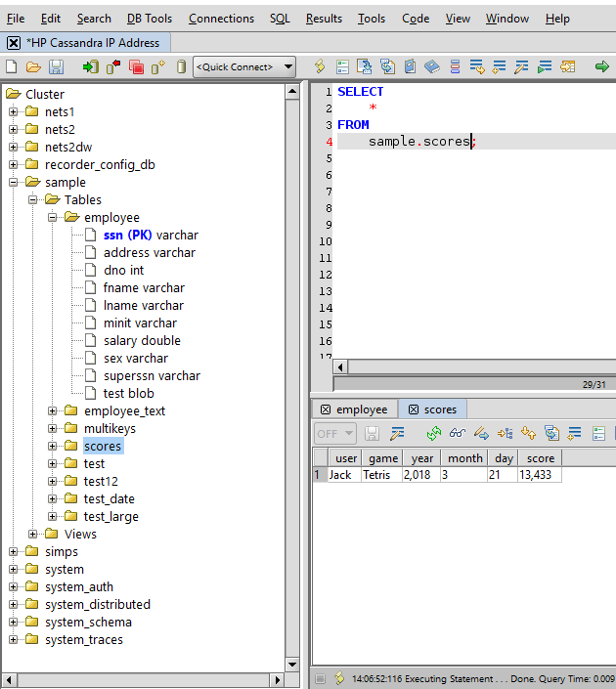Open the Results menu
Screen dimensions: 616x689
coord(324,19)
